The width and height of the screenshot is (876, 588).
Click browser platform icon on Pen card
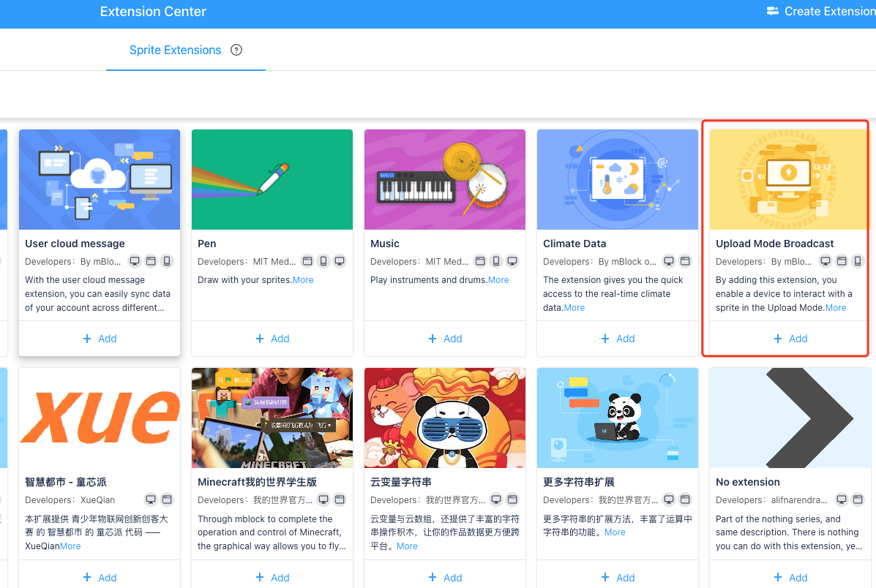pyautogui.click(x=307, y=261)
